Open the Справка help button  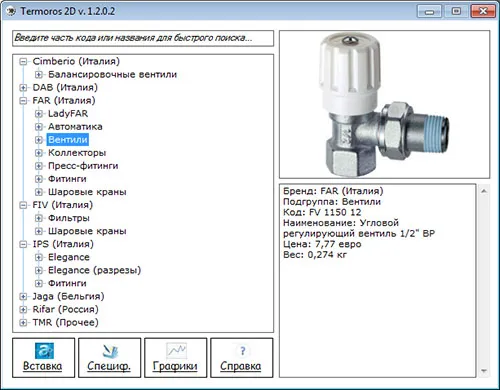tap(241, 358)
